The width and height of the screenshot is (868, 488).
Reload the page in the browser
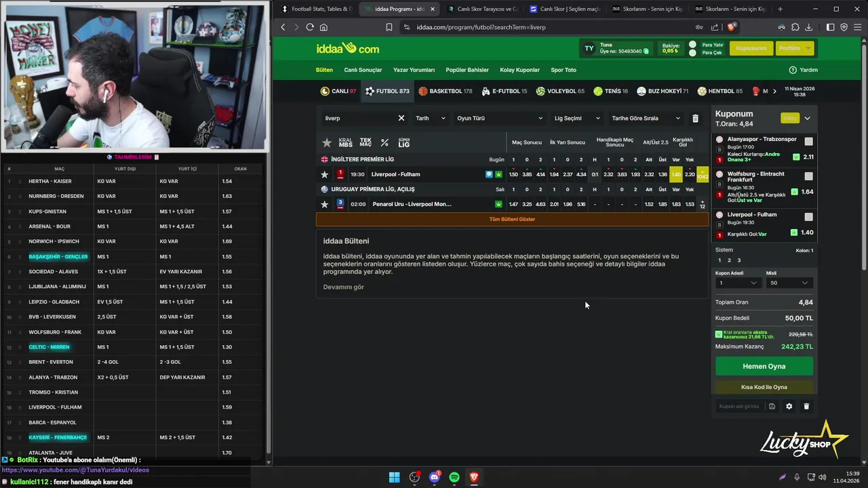pyautogui.click(x=310, y=27)
